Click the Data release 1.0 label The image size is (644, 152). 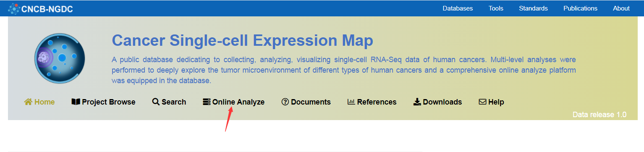coord(599,115)
